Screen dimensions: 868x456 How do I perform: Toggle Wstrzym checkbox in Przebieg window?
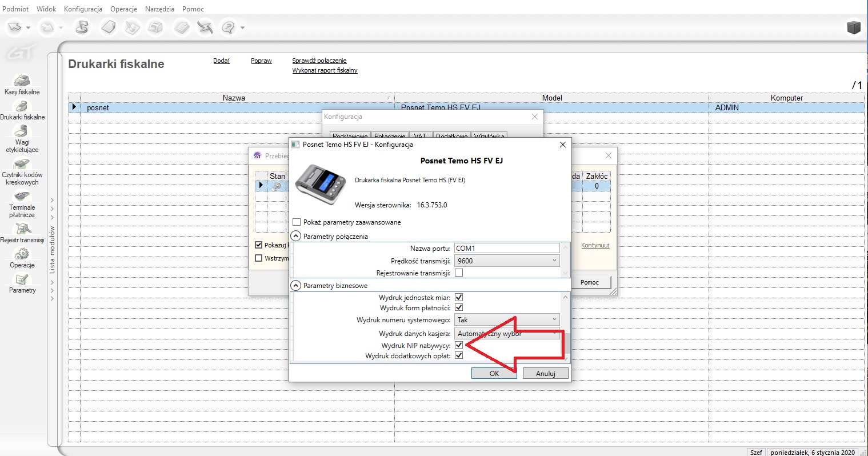pos(258,258)
